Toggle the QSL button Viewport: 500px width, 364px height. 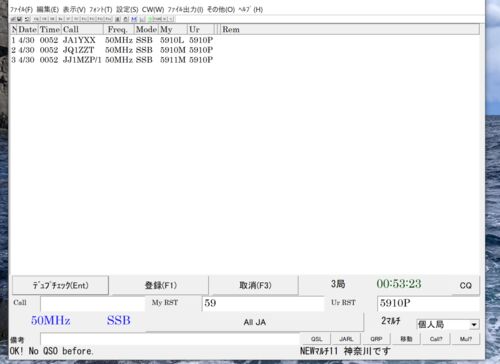coord(316,339)
